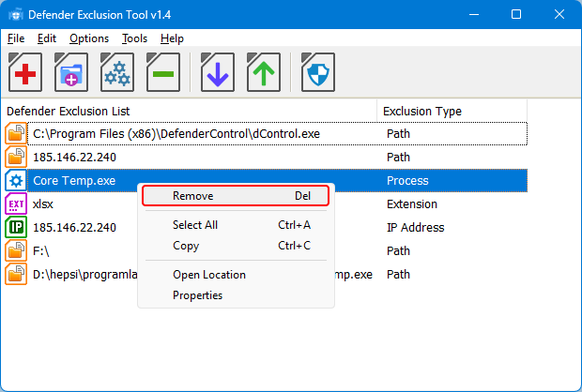
Task: Select the dControl.exe path entry
Action: click(x=176, y=134)
